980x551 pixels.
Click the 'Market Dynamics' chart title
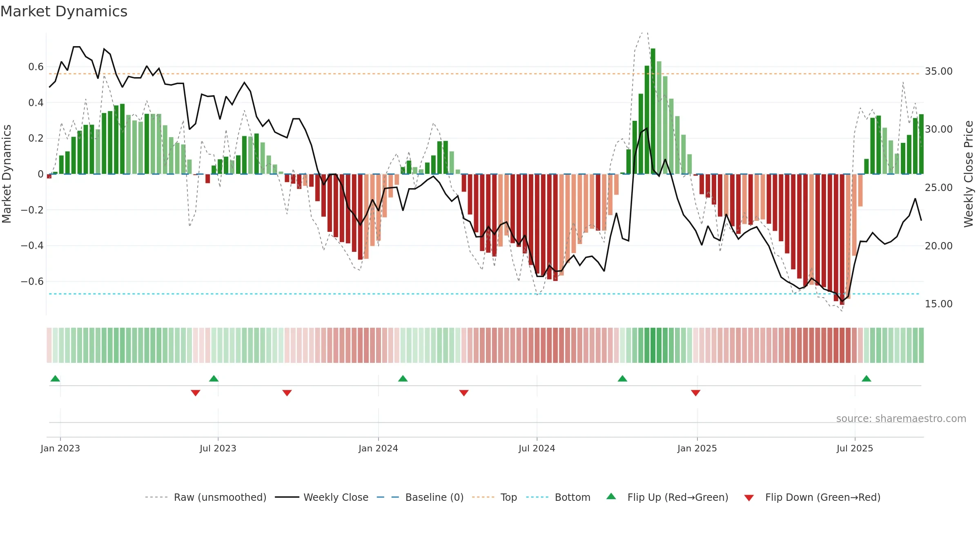tap(64, 11)
